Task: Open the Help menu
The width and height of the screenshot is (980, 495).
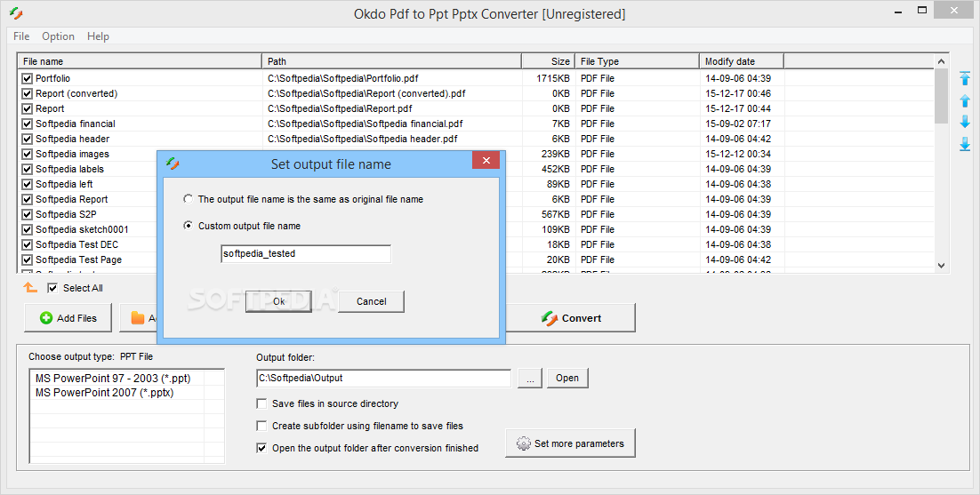Action: click(98, 36)
